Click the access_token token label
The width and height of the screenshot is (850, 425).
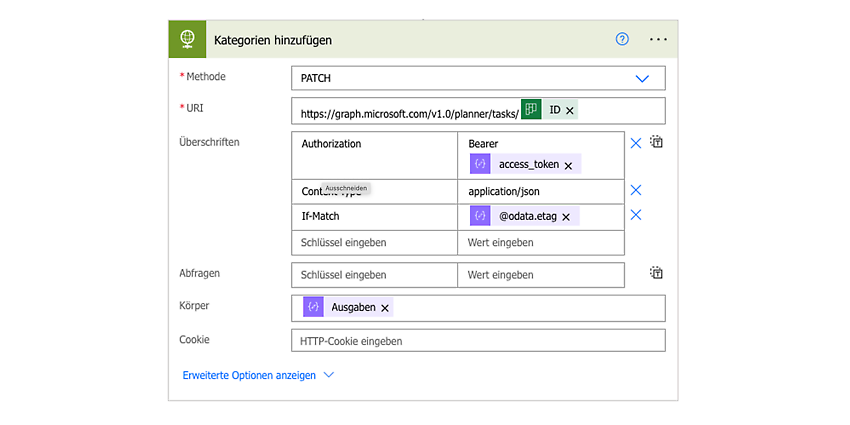(529, 164)
